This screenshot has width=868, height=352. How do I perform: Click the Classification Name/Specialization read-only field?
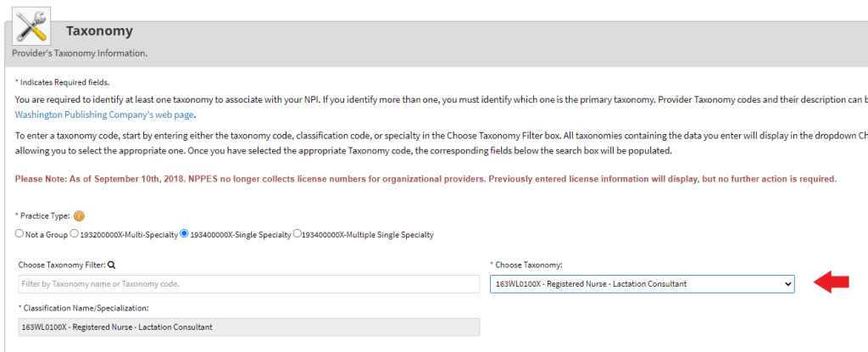pyautogui.click(x=249, y=327)
